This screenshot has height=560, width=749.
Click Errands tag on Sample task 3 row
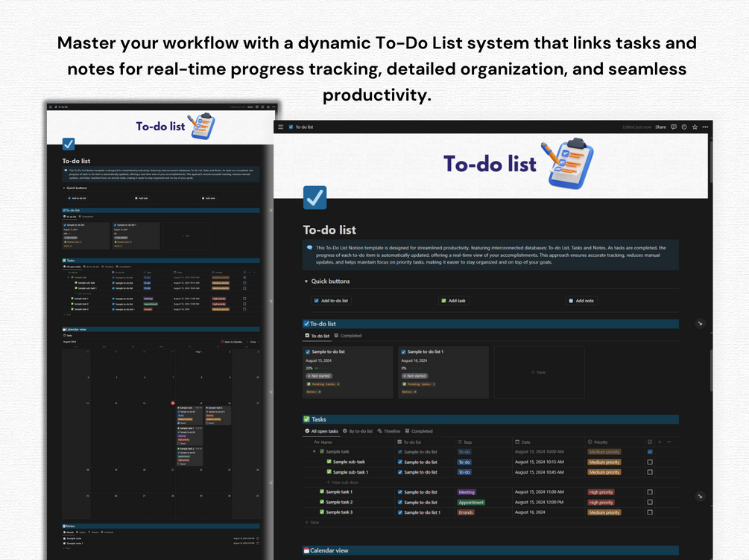[466, 512]
